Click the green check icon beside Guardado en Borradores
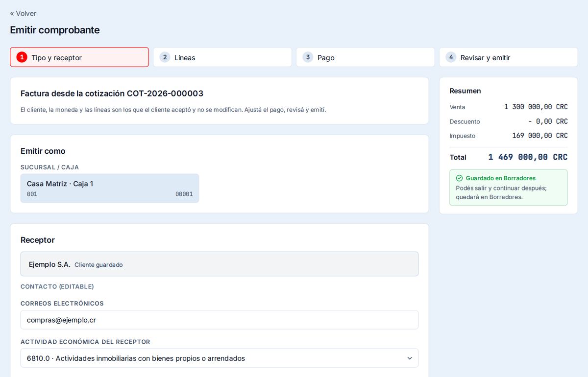 [x=459, y=178]
